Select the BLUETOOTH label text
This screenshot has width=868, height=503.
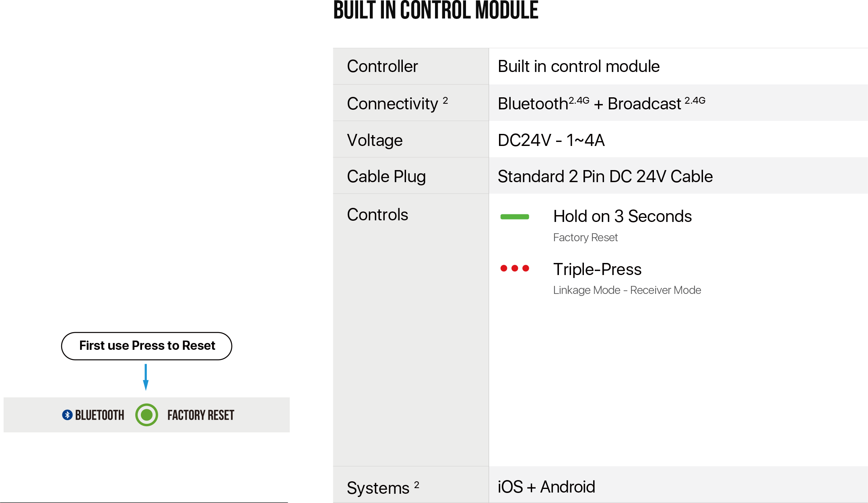(x=99, y=415)
